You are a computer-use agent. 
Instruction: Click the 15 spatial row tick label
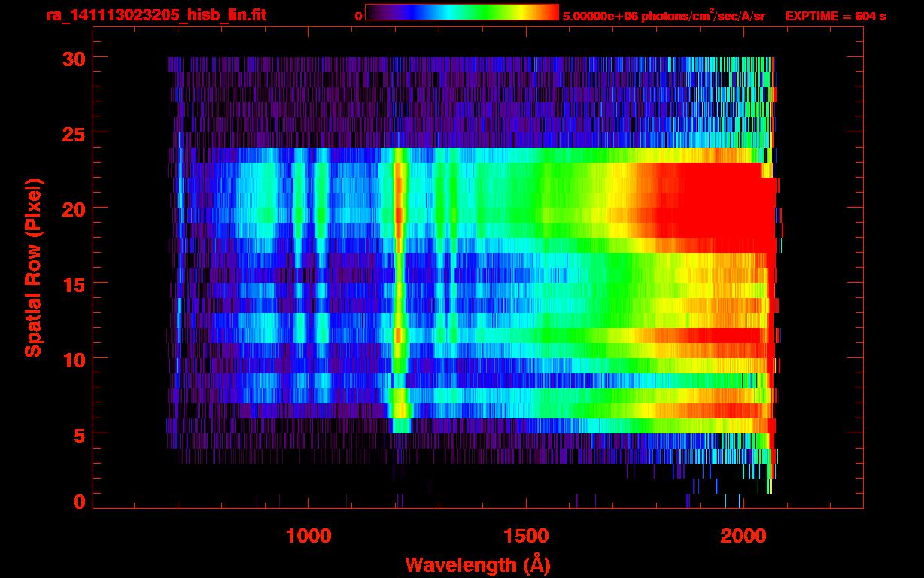pyautogui.click(x=74, y=284)
